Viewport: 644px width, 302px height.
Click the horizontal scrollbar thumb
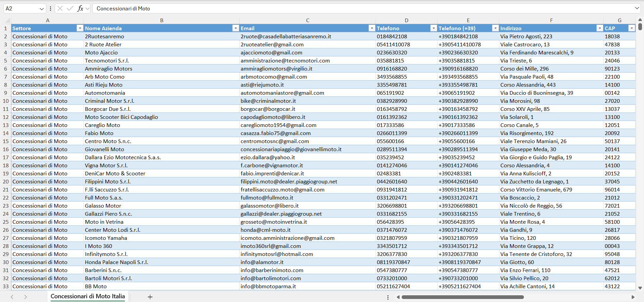[462, 297]
